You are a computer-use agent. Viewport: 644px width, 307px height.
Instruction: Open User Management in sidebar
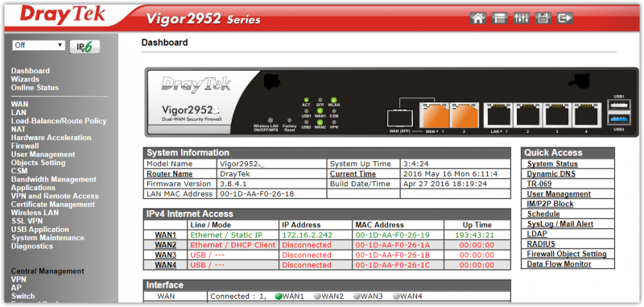(x=43, y=155)
